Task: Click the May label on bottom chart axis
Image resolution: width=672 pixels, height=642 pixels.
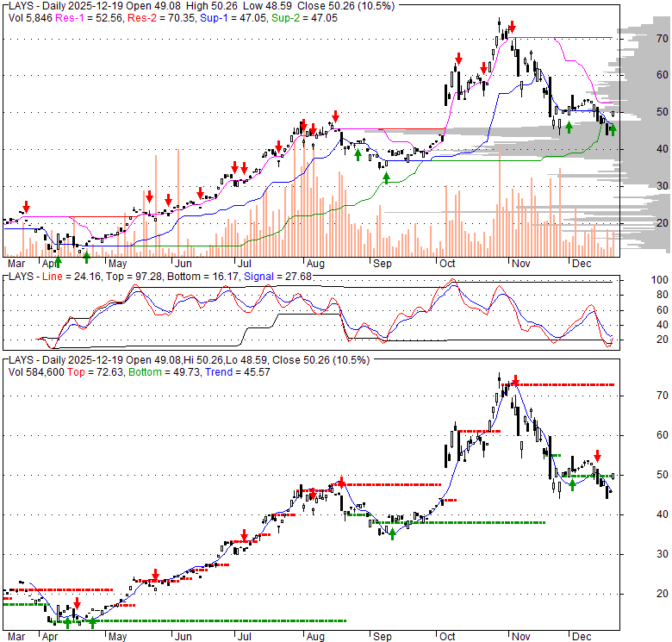Action: coord(117,637)
